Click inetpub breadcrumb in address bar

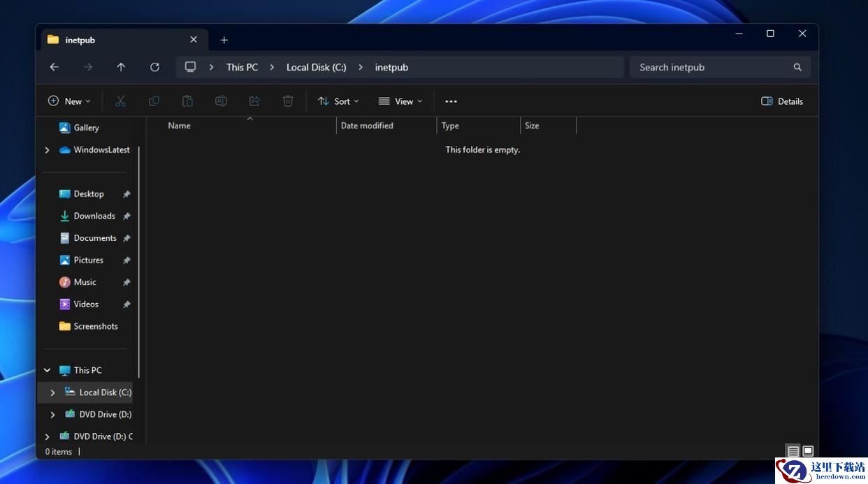click(391, 67)
